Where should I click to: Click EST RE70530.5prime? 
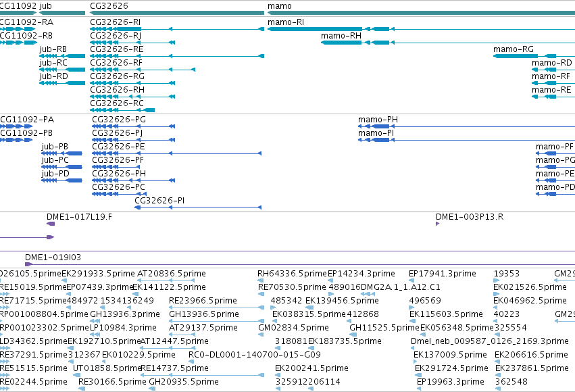point(292,287)
